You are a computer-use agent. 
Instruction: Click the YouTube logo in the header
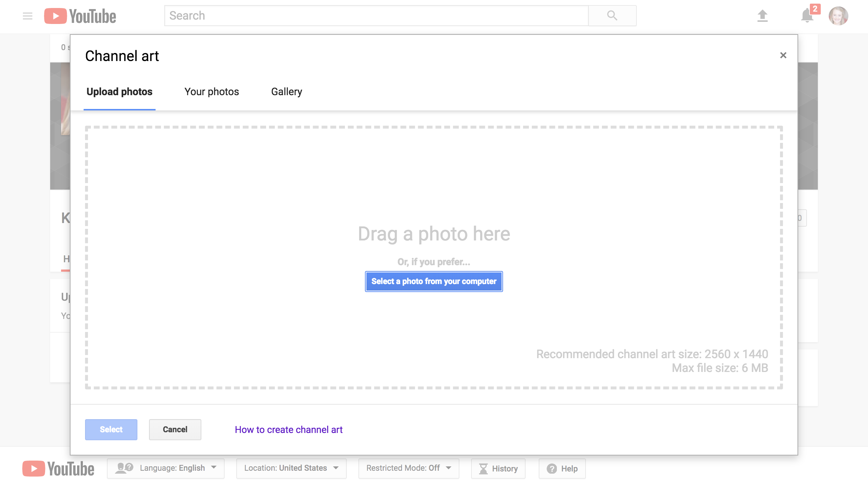[x=80, y=16]
